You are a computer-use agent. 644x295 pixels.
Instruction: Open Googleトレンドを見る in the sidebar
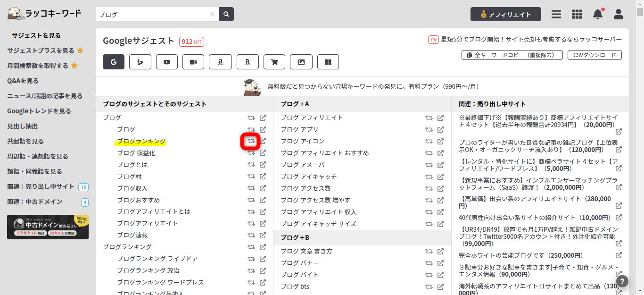click(x=39, y=111)
